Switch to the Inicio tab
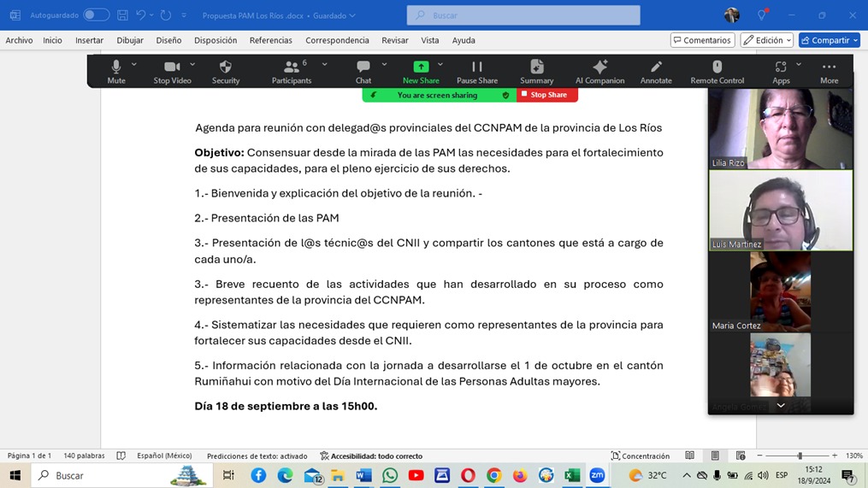The height and width of the screenshot is (488, 868). 52,40
